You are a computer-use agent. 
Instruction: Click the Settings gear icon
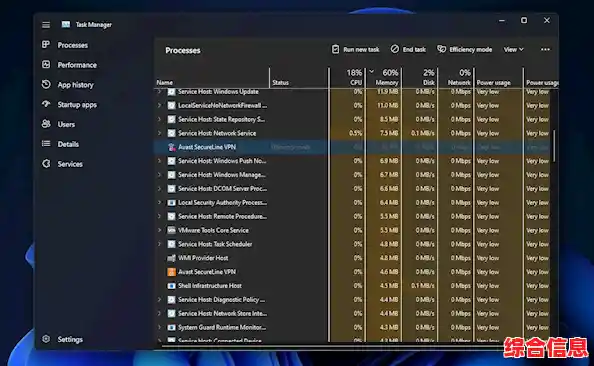coord(46,339)
